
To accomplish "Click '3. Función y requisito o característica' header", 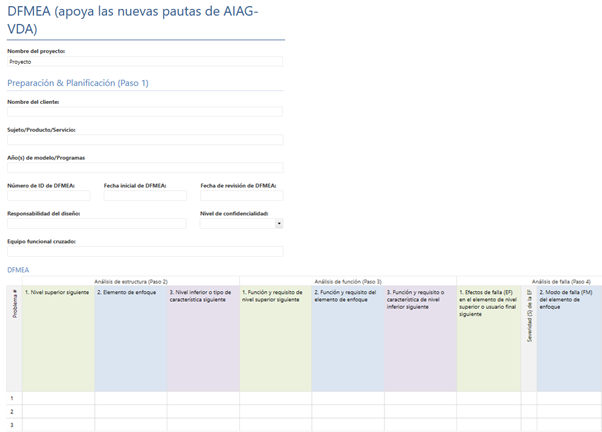I will 420,338.
